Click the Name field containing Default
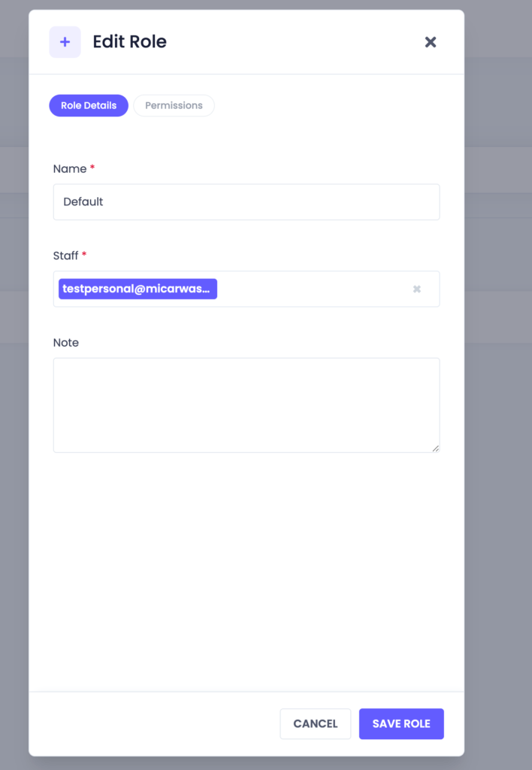The width and height of the screenshot is (532, 770). [x=246, y=202]
